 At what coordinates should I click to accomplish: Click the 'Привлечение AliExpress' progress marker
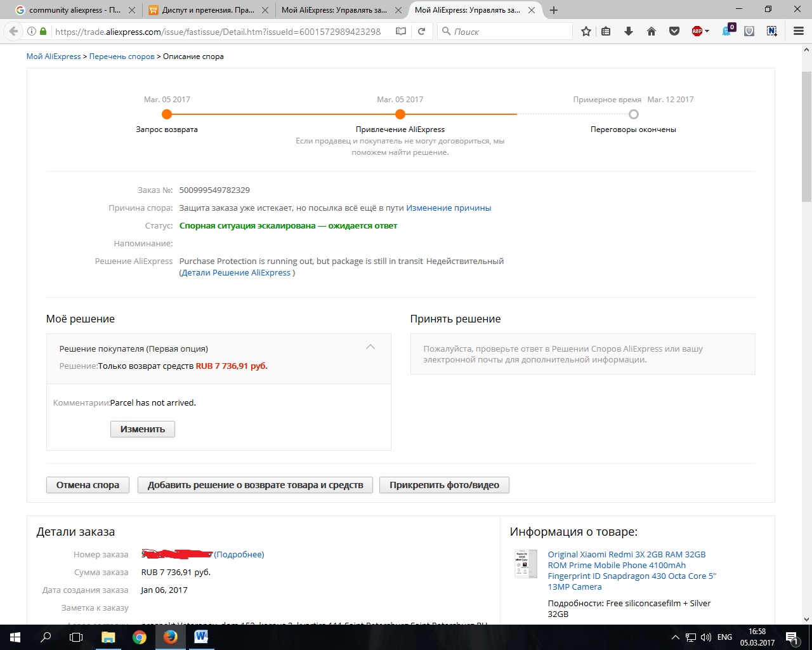coord(400,114)
